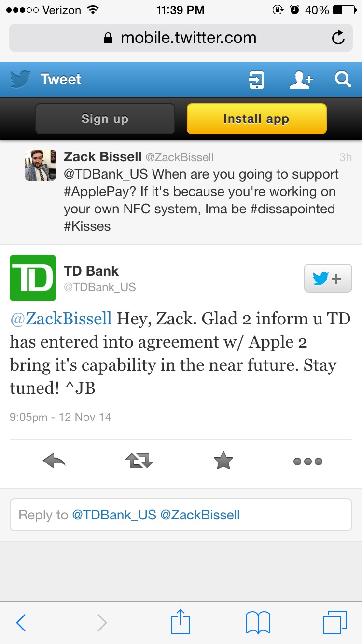Image resolution: width=362 pixels, height=644 pixels.
Task: Favorite the tweet with the star icon
Action: pos(223,461)
